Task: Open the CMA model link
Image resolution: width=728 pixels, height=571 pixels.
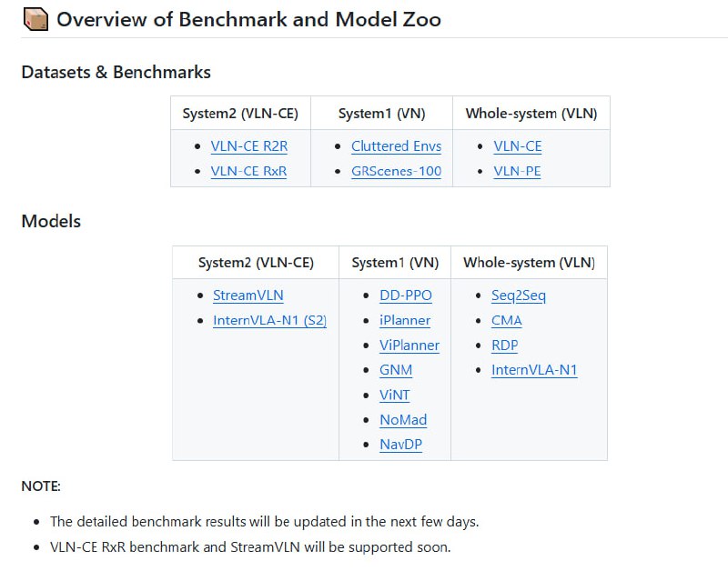Action: (507, 320)
